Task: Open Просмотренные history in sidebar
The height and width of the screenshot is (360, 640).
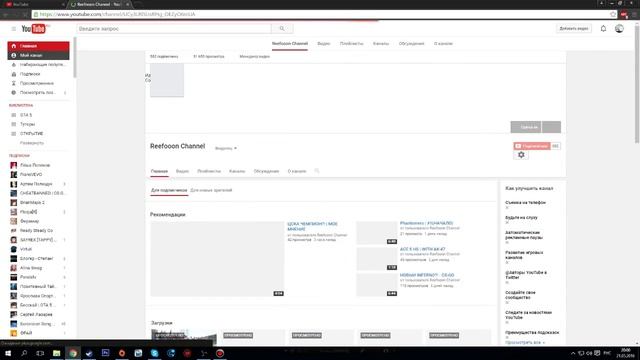Action: 37,83
